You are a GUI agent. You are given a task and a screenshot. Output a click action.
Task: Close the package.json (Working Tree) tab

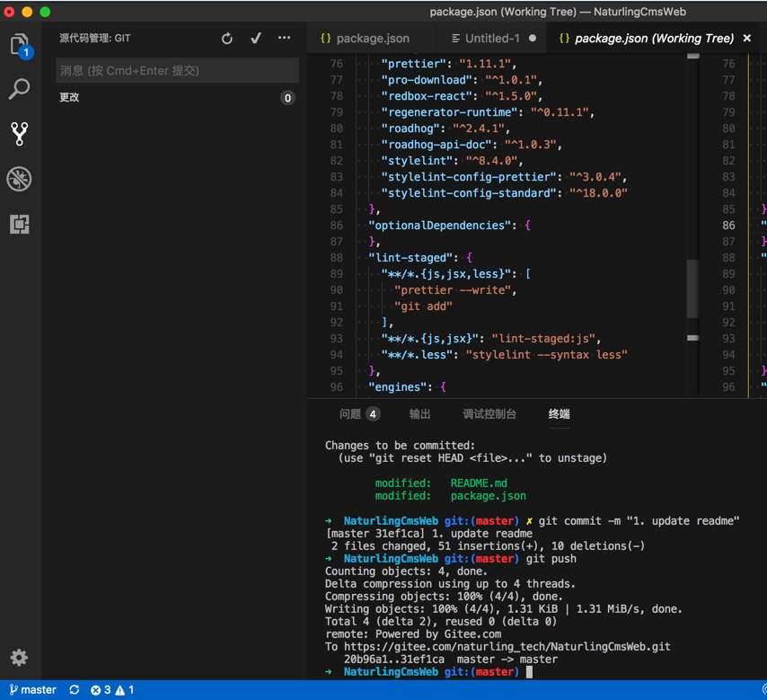pyautogui.click(x=747, y=38)
